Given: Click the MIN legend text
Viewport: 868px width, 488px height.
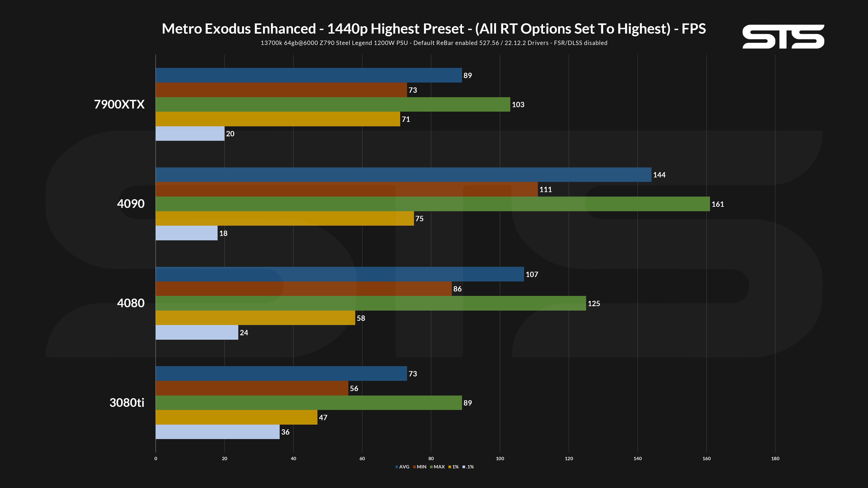Looking at the screenshot, I should click(422, 467).
